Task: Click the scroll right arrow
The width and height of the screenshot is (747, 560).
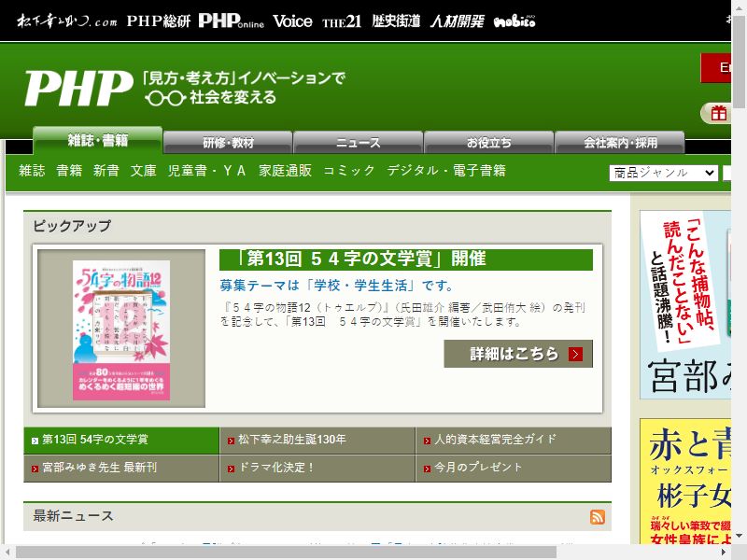Action: (x=724, y=553)
